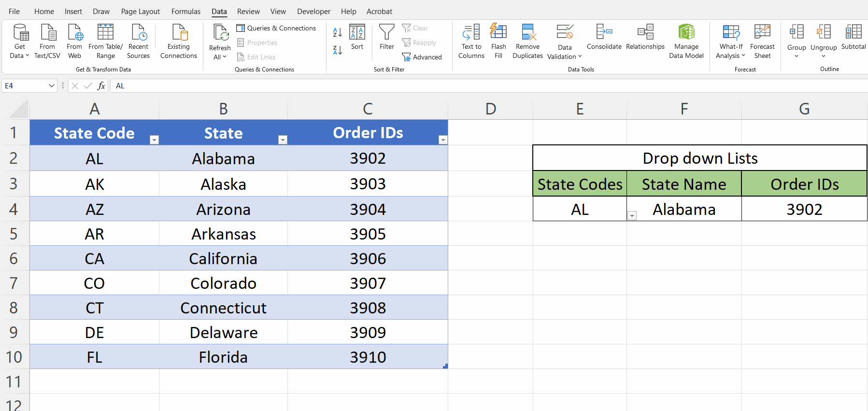Image resolution: width=868 pixels, height=411 pixels.
Task: Click the Drop down Lists heading cell
Action: click(x=700, y=158)
